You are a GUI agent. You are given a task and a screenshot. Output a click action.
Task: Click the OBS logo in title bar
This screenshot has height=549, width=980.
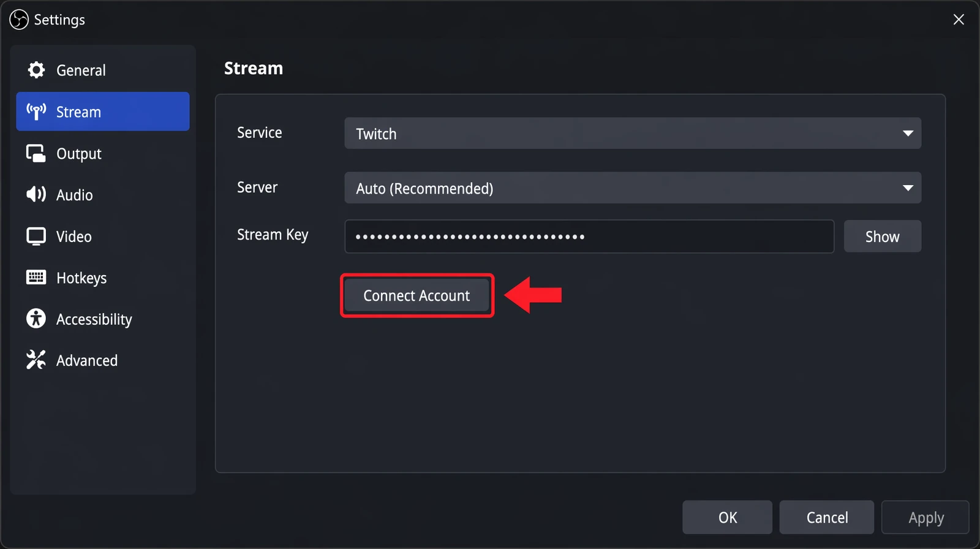coord(18,19)
